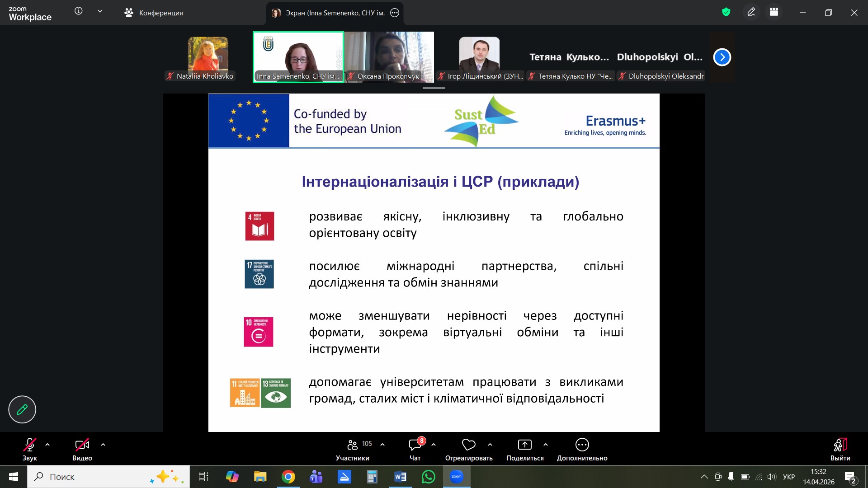
Task: Open the Участники participants panel
Action: click(353, 450)
